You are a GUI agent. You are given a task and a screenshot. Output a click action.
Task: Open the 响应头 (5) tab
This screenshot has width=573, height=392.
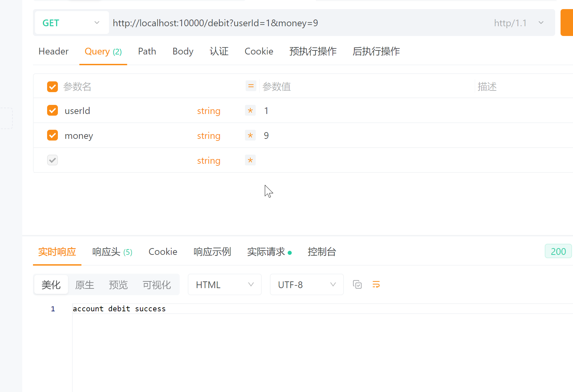point(112,251)
